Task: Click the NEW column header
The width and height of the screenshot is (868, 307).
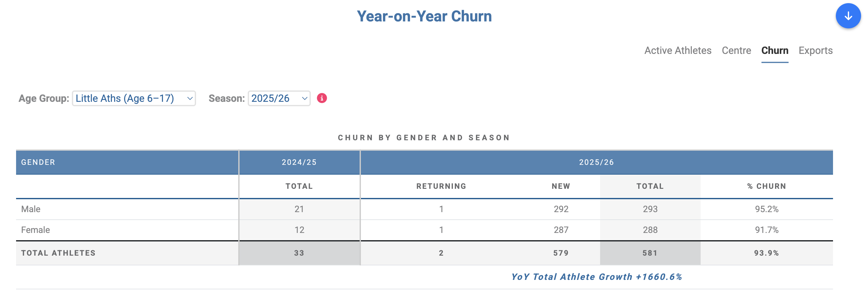Action: click(561, 186)
